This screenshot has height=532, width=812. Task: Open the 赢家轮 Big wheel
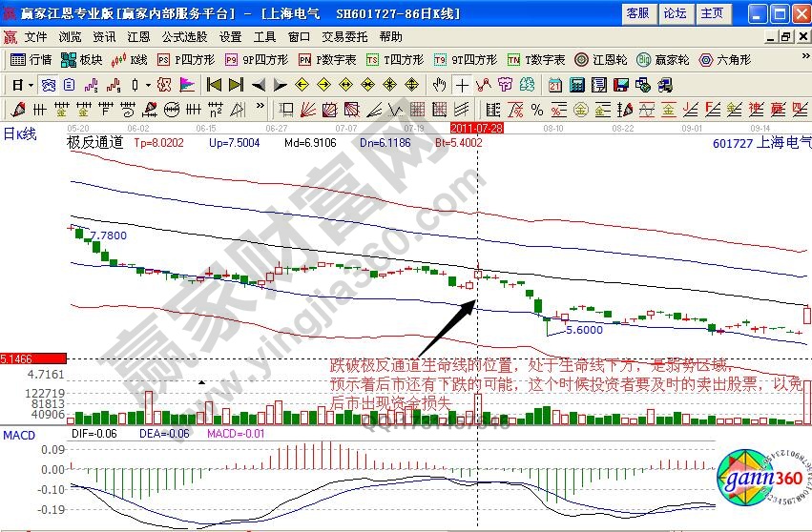click(x=663, y=60)
